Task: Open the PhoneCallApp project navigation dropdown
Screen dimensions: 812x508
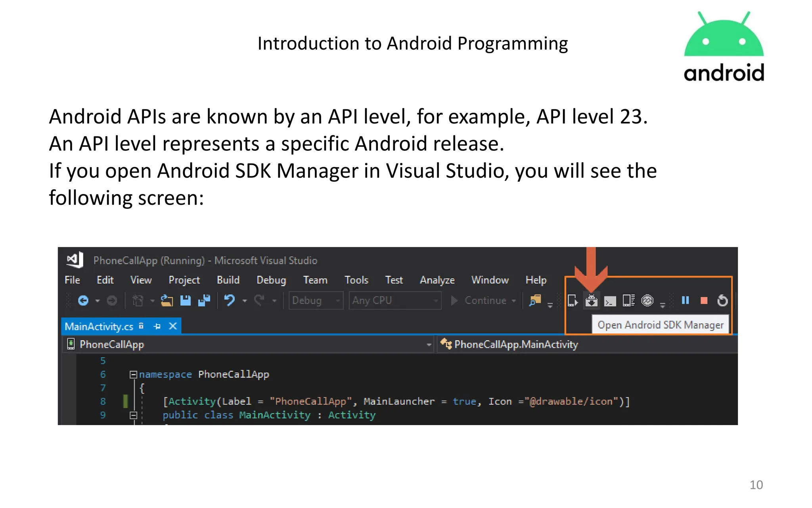Action: 248,344
